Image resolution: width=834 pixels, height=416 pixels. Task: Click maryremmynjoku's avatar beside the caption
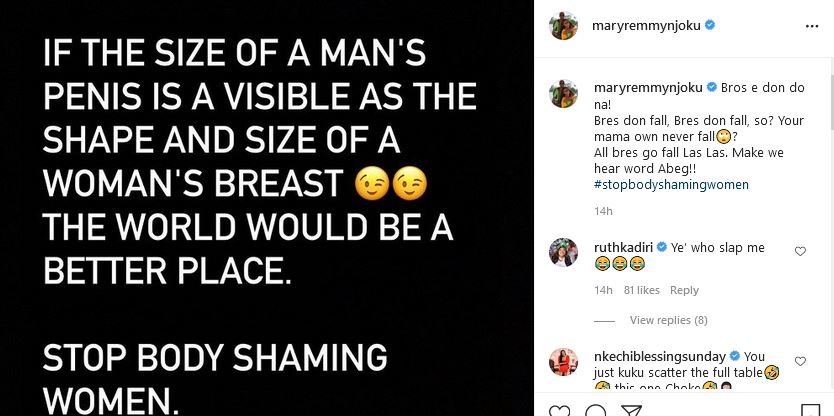click(563, 93)
